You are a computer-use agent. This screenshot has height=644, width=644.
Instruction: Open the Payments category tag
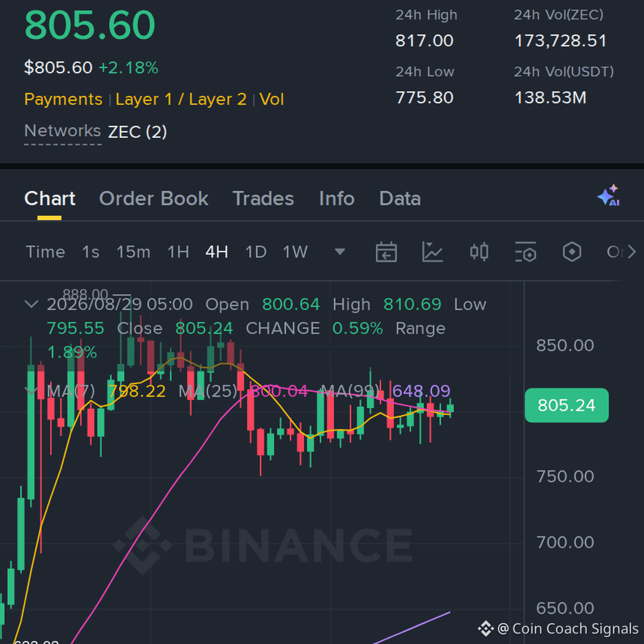(63, 100)
